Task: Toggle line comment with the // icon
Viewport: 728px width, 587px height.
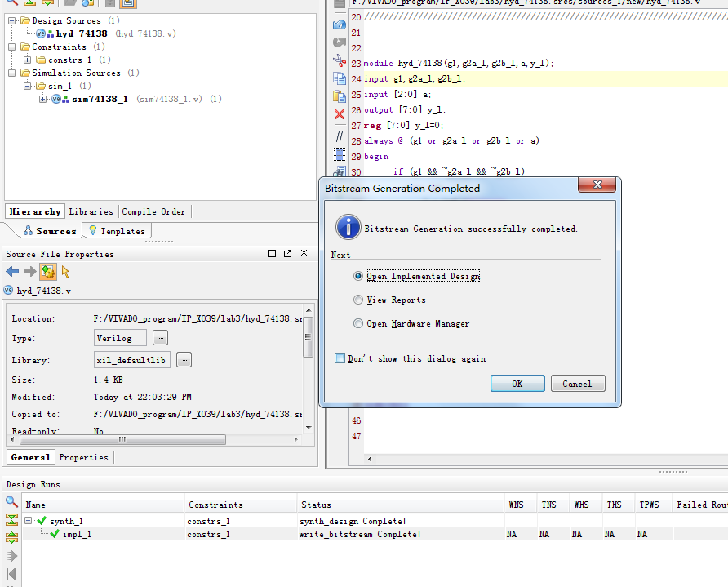Action: 340,136
